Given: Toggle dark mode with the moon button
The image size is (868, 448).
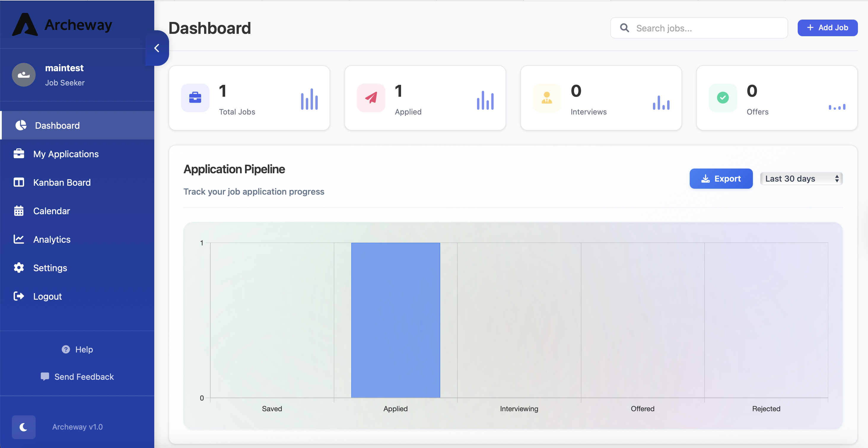Looking at the screenshot, I should 23,427.
